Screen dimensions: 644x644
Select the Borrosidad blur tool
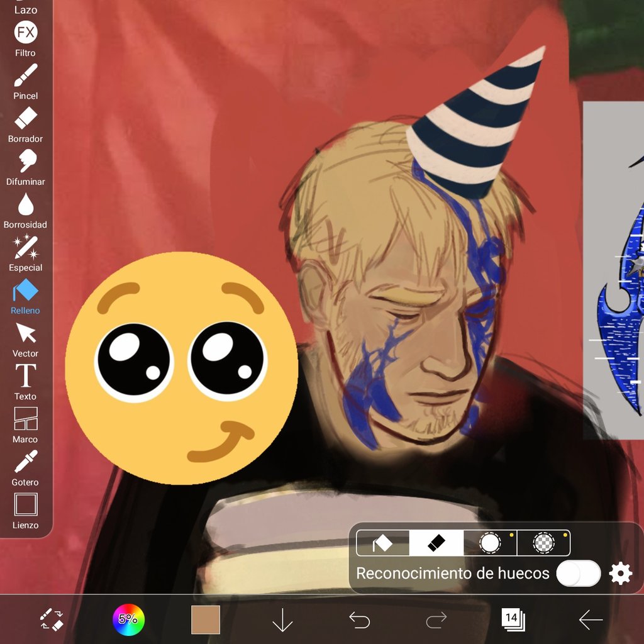[x=25, y=211]
